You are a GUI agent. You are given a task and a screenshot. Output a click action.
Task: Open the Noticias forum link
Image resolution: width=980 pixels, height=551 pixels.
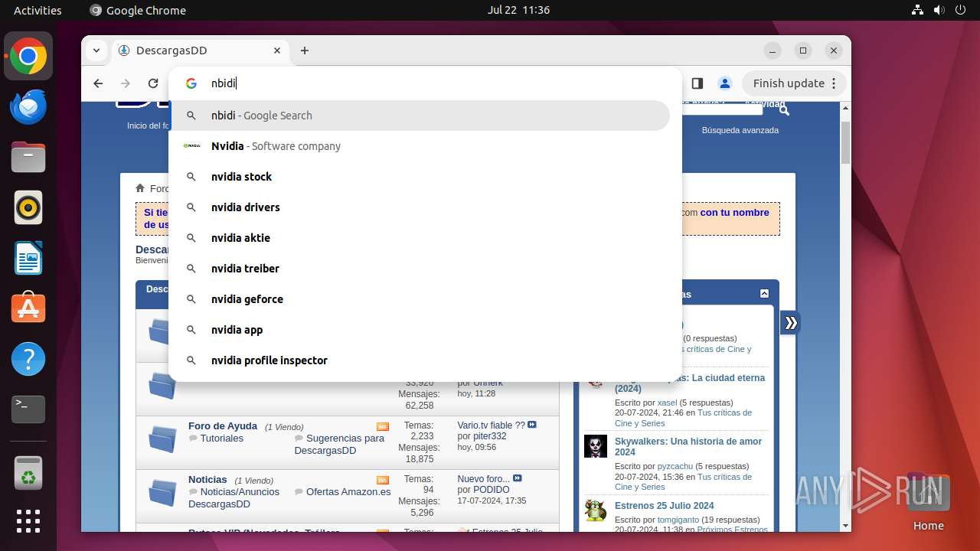(x=207, y=480)
